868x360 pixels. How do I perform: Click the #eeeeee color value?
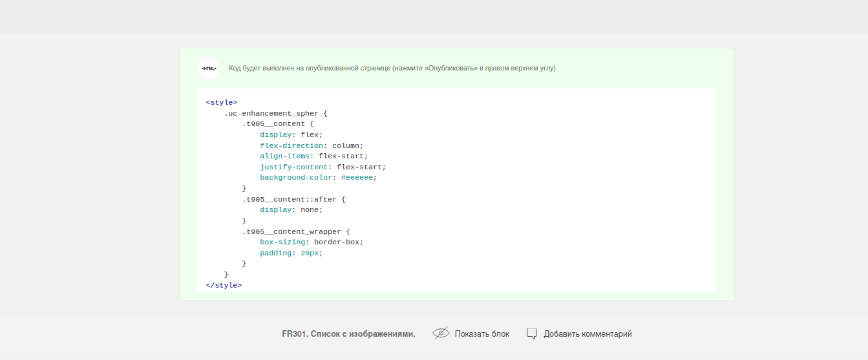click(357, 177)
